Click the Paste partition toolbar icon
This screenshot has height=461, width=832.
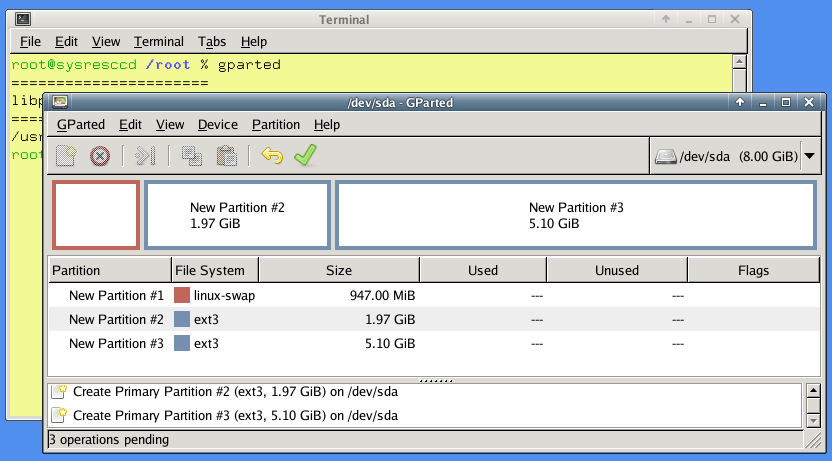pos(227,156)
